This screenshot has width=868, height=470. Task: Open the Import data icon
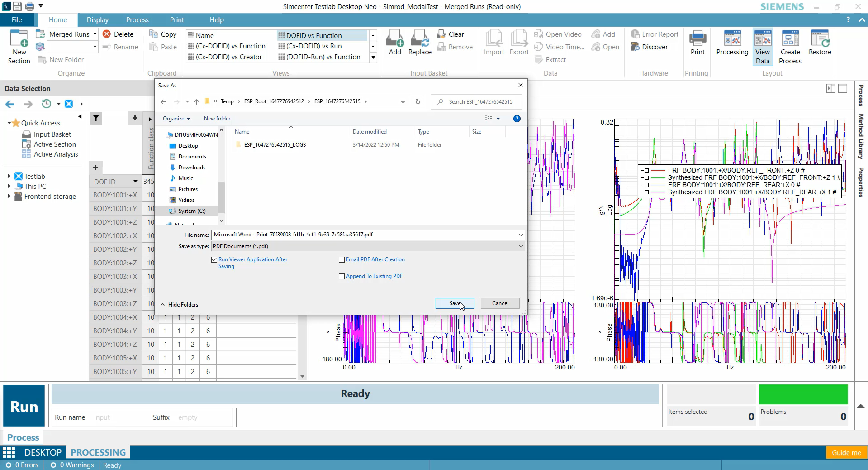pyautogui.click(x=493, y=43)
